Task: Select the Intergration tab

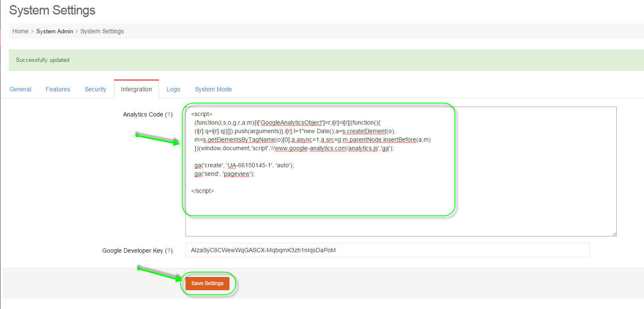Action: pyautogui.click(x=136, y=89)
